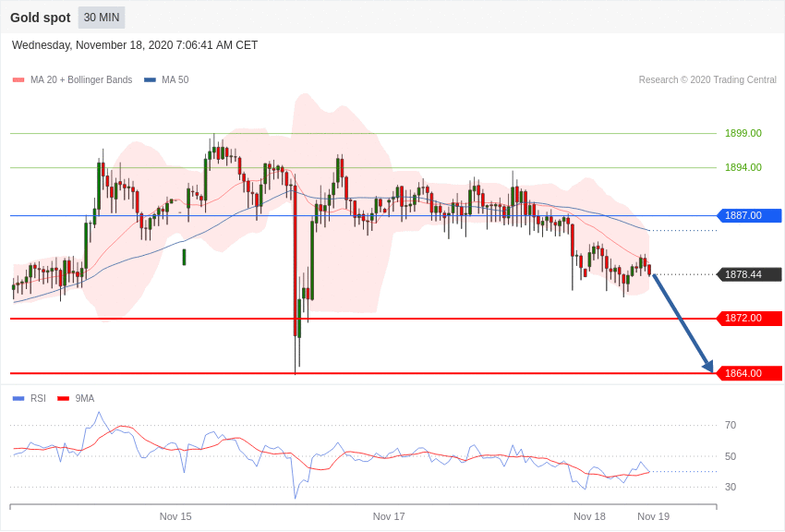Click the MA 20 + Bollinger Bands legend label
785x532 pixels.
coord(81,79)
